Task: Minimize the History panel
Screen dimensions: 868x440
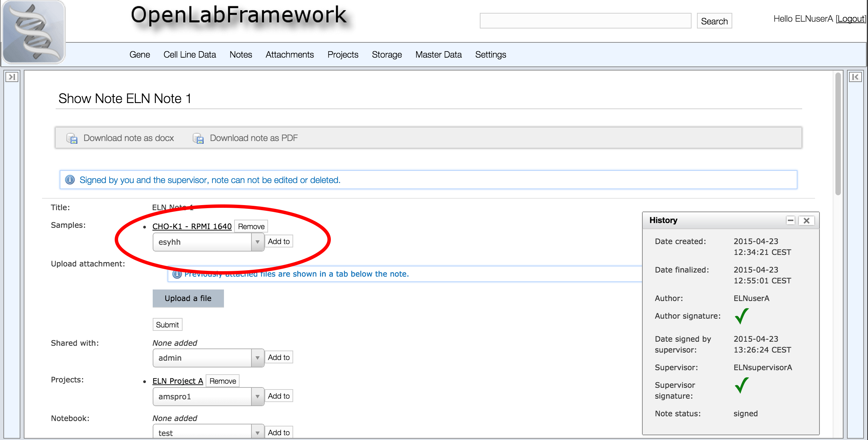Action: (x=790, y=221)
